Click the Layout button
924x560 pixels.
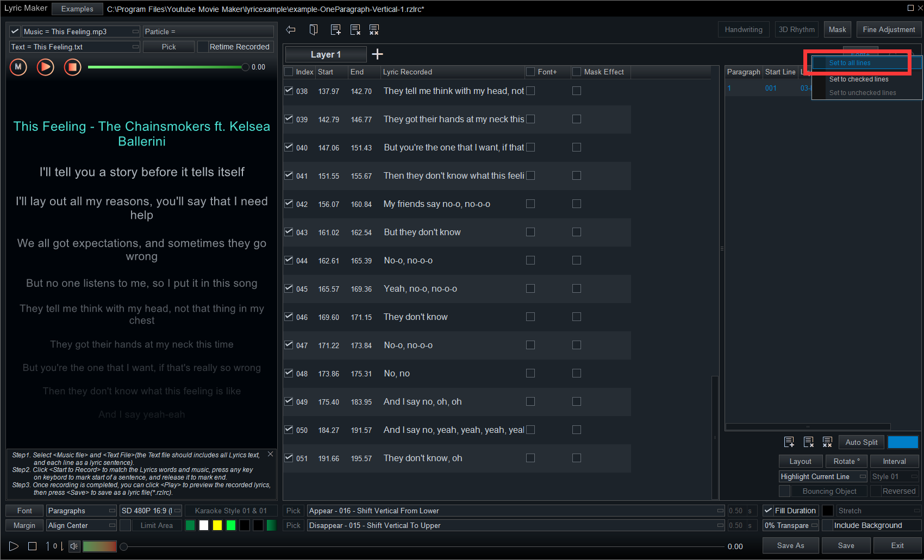pos(800,461)
